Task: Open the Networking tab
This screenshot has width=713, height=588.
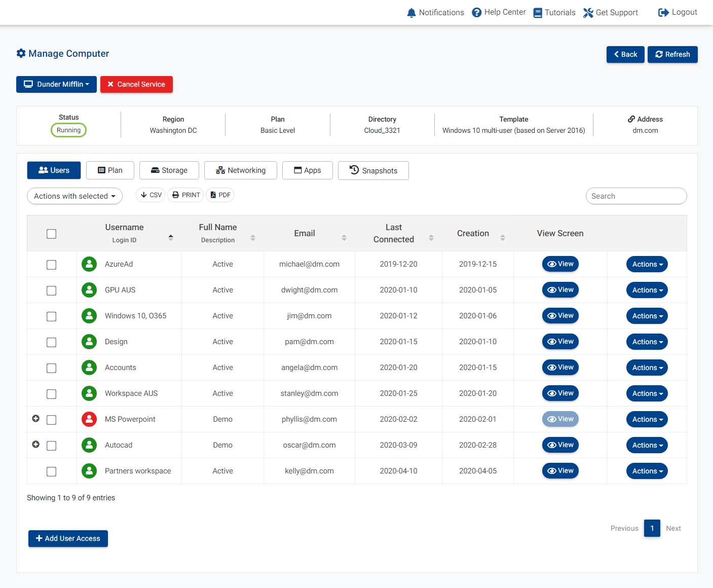Action: coord(240,170)
